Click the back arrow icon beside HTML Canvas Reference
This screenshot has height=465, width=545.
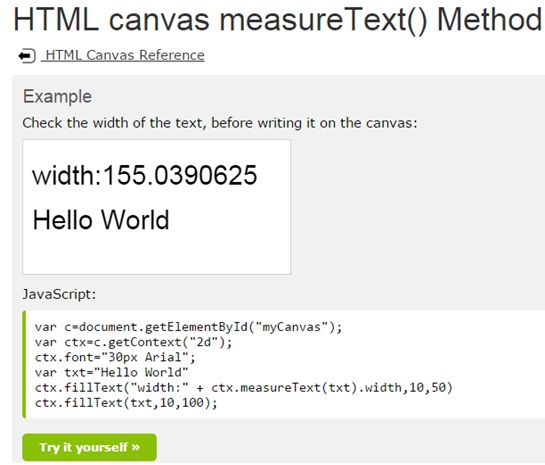click(x=27, y=56)
